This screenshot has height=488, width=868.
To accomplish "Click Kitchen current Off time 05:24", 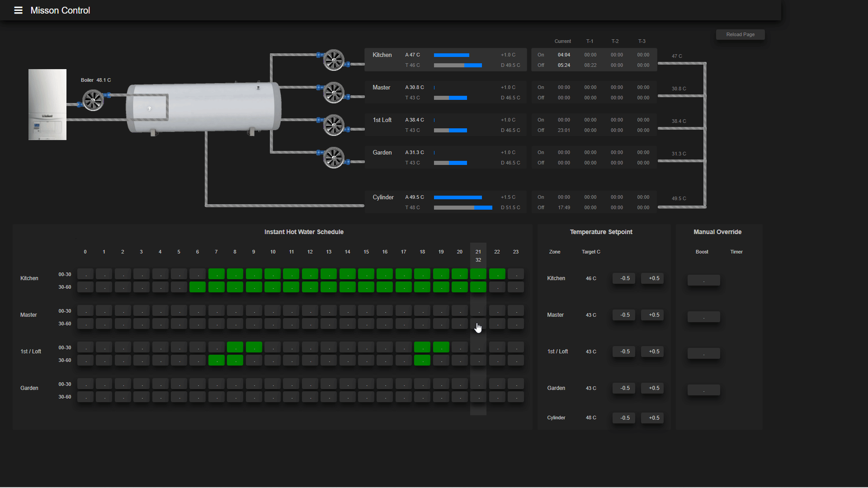I will click(x=564, y=65).
